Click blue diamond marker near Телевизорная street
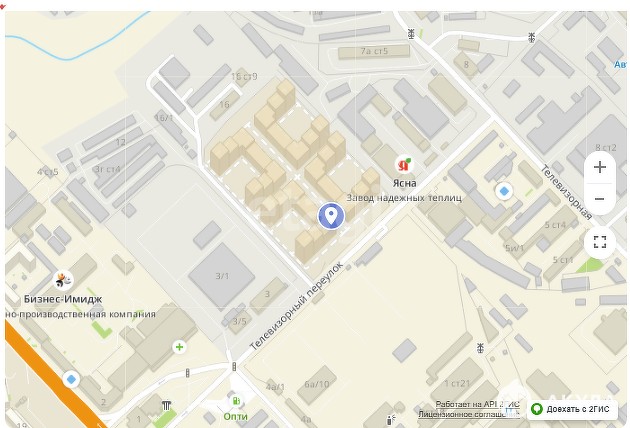The image size is (630, 428). point(504,191)
